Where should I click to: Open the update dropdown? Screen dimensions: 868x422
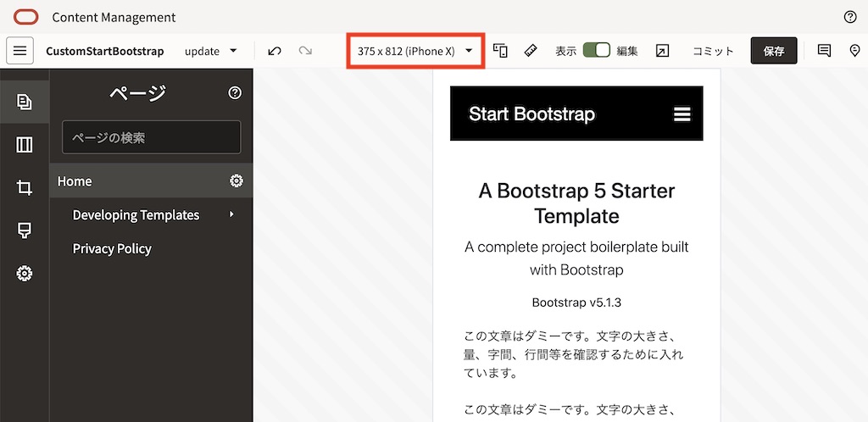(211, 51)
